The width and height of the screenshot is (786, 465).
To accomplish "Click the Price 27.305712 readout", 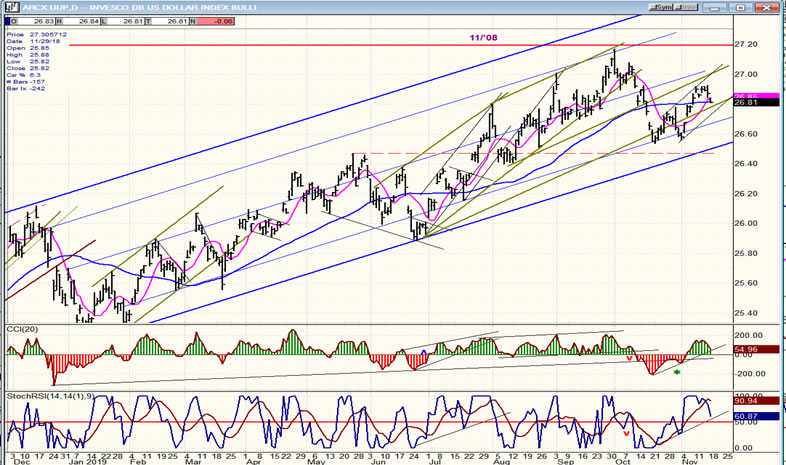I will coord(37,35).
